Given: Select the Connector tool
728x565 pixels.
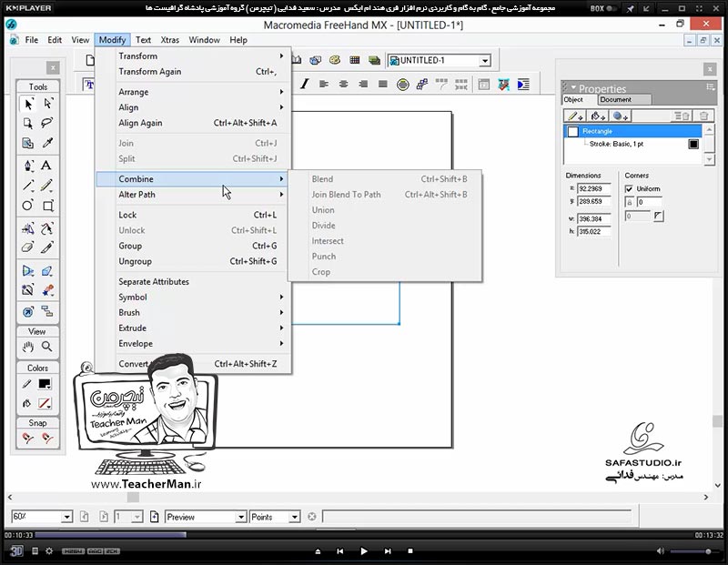Looking at the screenshot, I should (x=47, y=311).
